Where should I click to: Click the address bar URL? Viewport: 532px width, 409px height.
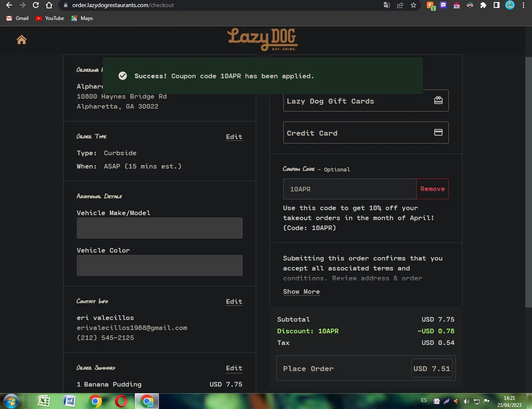point(123,5)
